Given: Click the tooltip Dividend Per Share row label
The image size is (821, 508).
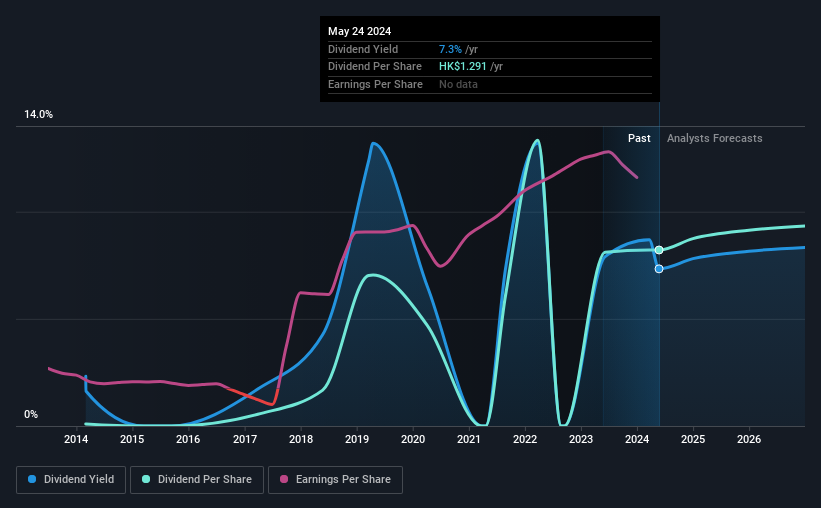Looking at the screenshot, I should [x=375, y=67].
